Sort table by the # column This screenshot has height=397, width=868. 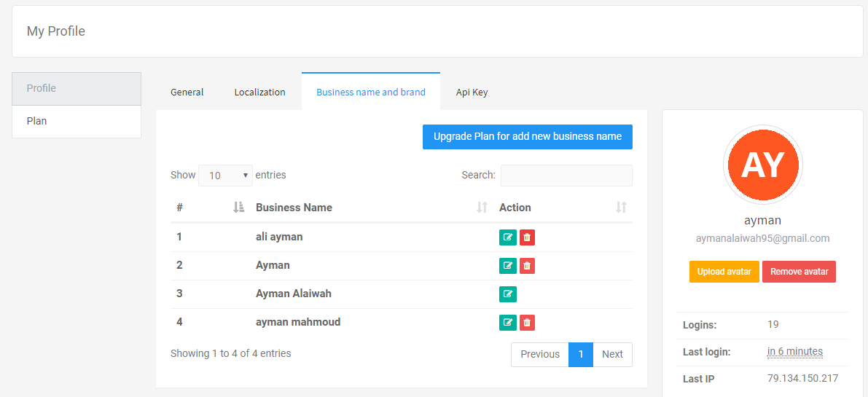click(x=238, y=208)
